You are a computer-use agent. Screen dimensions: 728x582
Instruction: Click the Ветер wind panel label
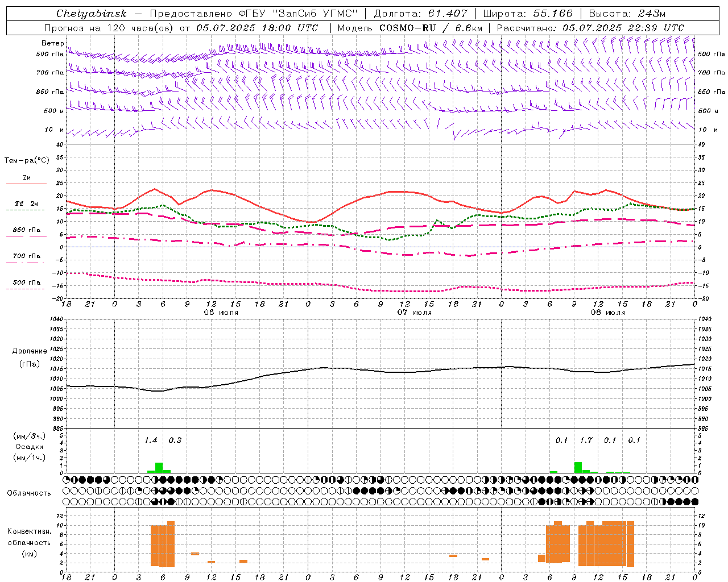(x=52, y=43)
